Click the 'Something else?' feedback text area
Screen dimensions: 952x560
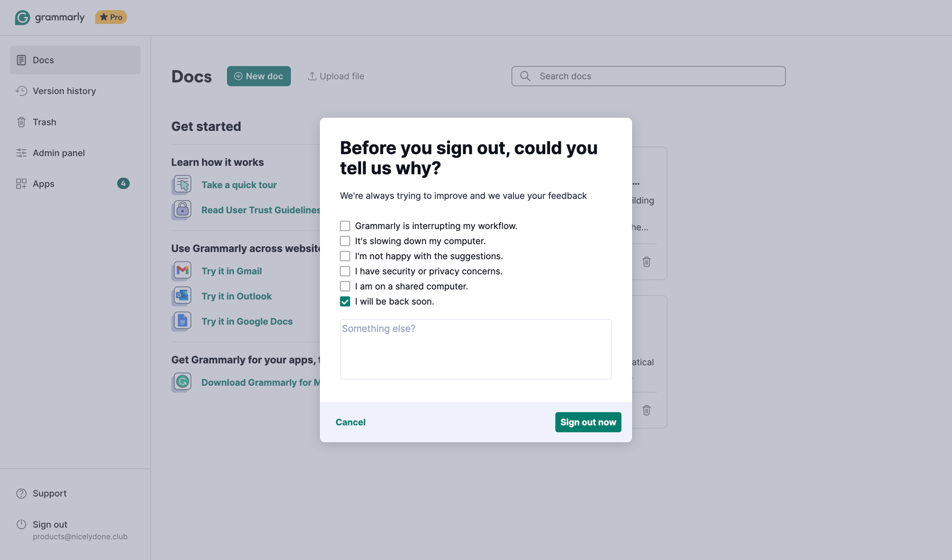click(476, 349)
